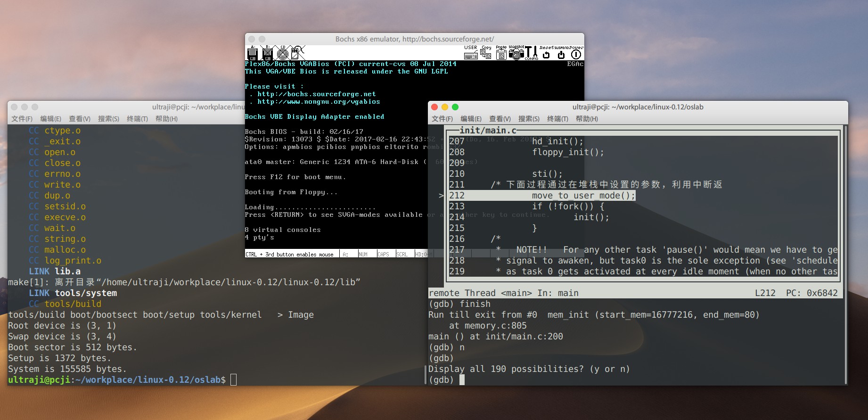Click highlighted line move_to_user_mode() in source view
The image size is (868, 420).
583,196
